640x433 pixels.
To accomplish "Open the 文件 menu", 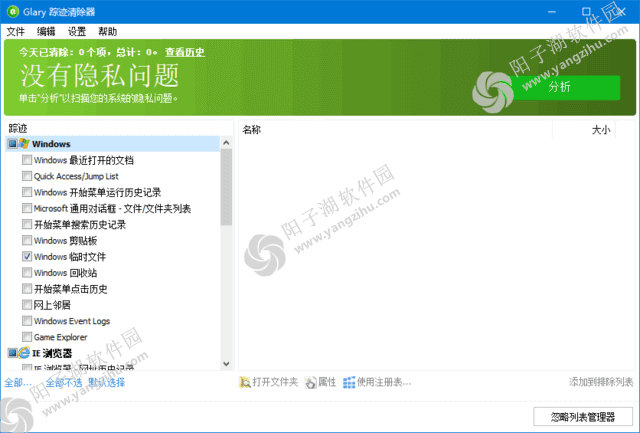I will pyautogui.click(x=16, y=31).
